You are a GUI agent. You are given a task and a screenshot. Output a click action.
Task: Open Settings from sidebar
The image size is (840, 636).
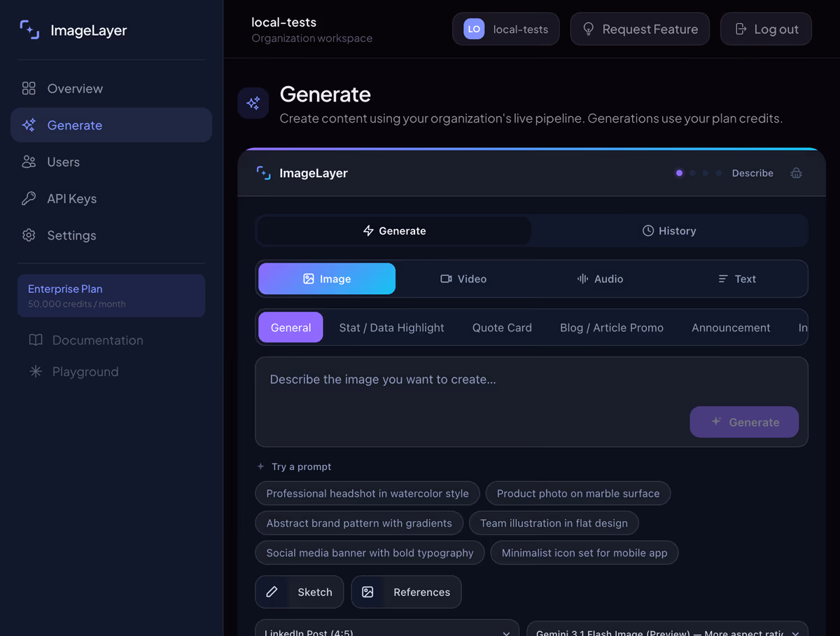[111, 235]
